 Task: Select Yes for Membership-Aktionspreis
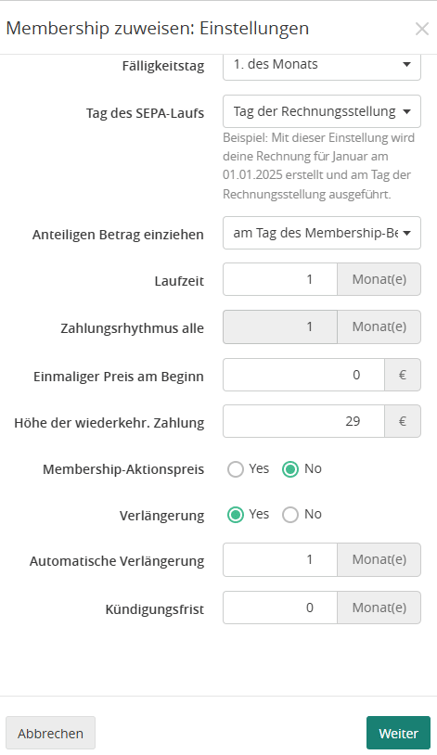tap(235, 469)
